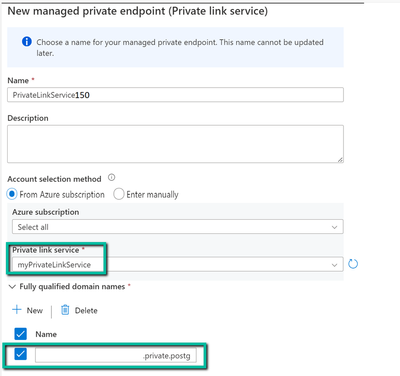The width and height of the screenshot is (400, 376).
Task: Click the trash can Delete icon
Action: point(65,310)
